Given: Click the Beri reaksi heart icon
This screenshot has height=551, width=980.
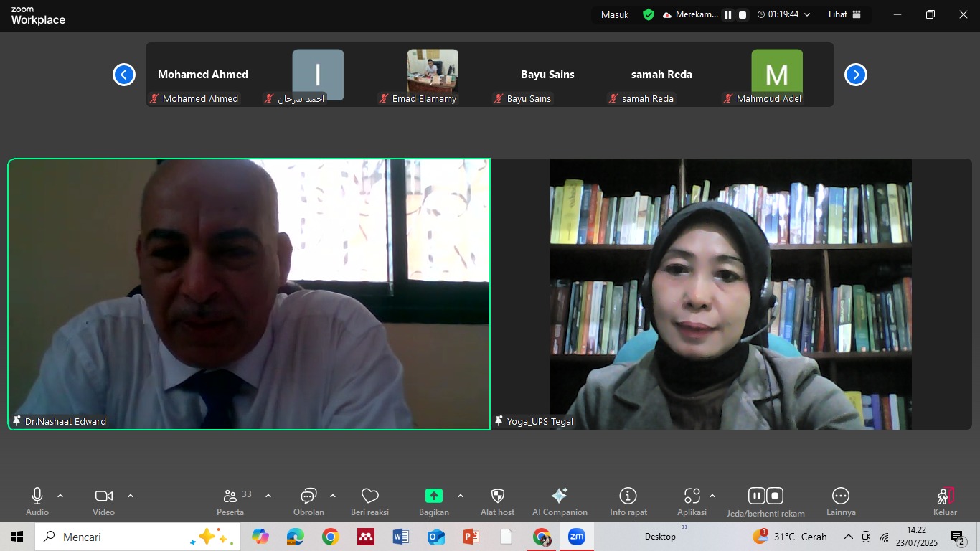Looking at the screenshot, I should [x=369, y=496].
